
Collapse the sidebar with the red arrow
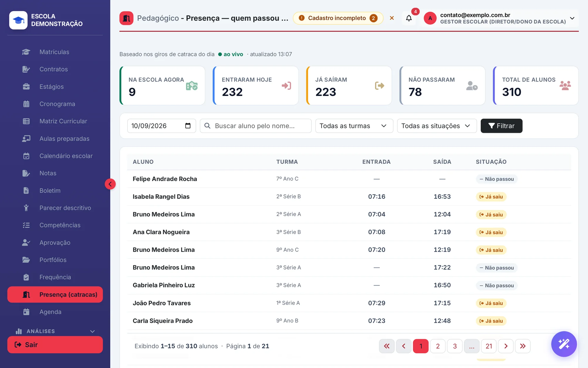[110, 184]
